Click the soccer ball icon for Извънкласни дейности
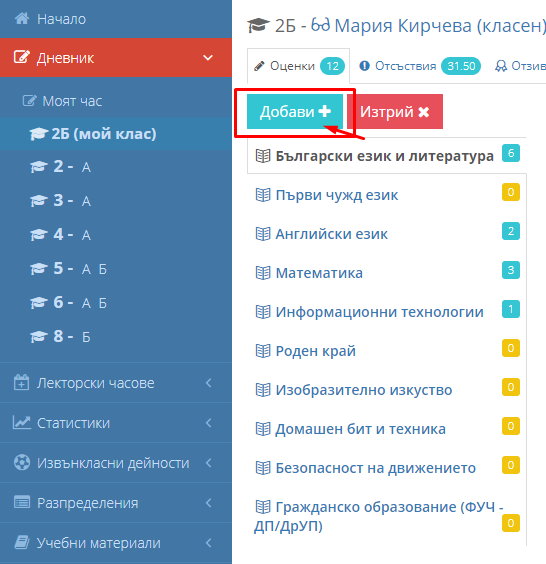 22,463
